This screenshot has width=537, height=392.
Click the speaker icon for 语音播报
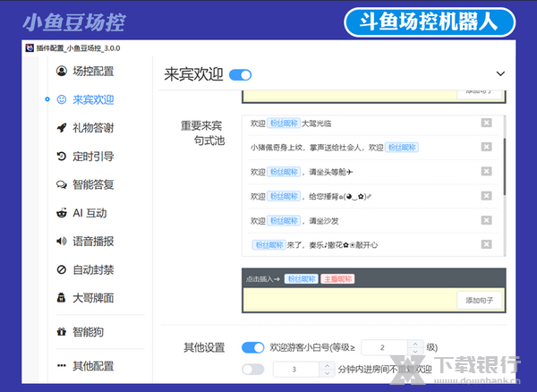[62, 242]
